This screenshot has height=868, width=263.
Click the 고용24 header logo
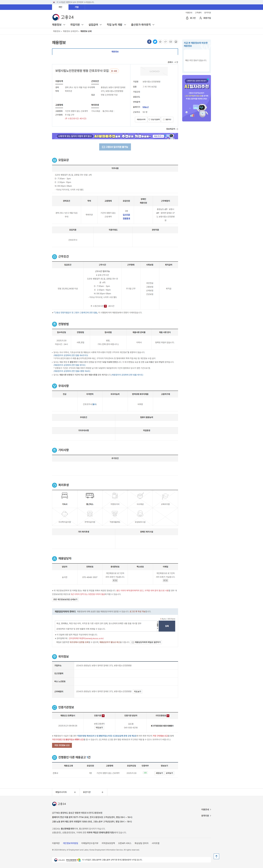pos(63,17)
